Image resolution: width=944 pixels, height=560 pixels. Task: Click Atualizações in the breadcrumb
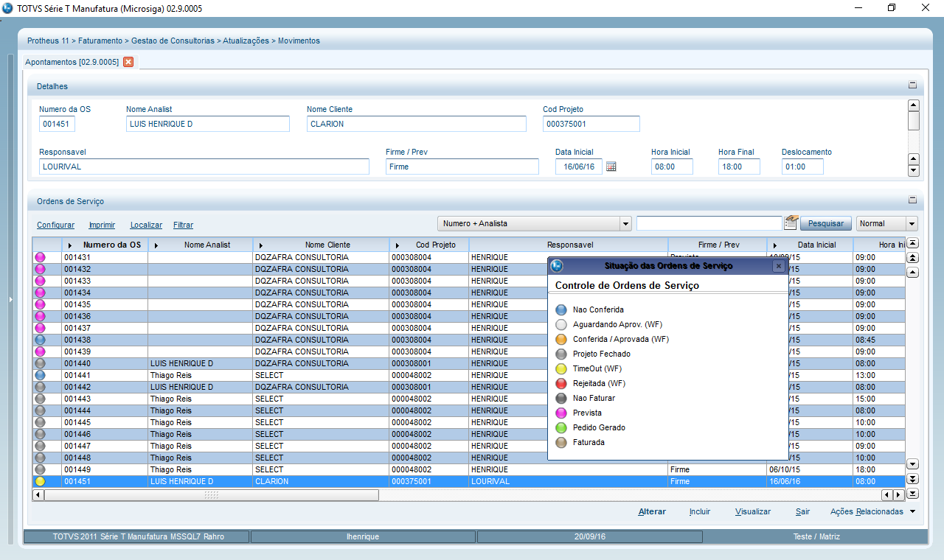[x=246, y=41]
